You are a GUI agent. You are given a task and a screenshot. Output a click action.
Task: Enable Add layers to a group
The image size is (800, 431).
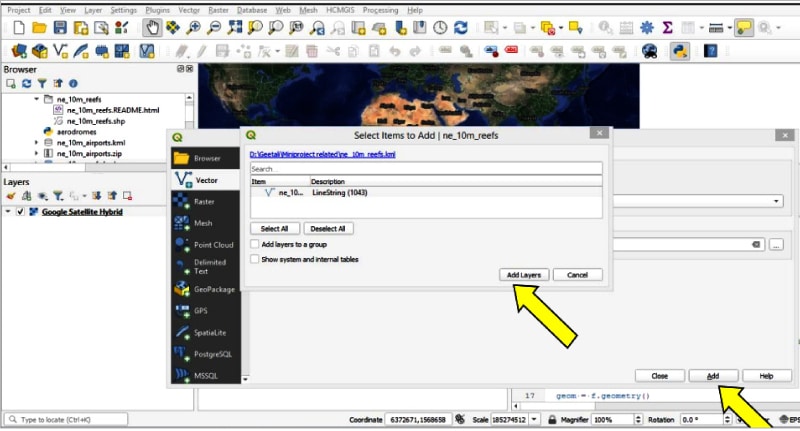(254, 244)
